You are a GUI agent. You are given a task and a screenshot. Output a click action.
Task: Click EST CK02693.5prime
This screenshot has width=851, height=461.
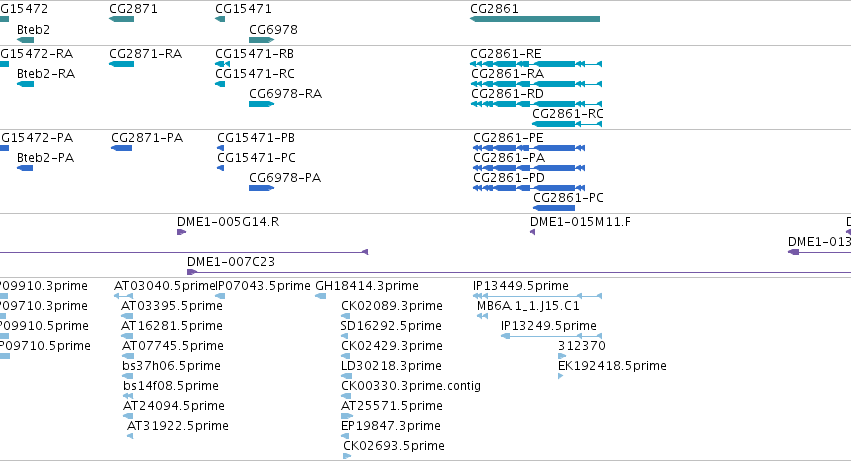[x=394, y=447]
